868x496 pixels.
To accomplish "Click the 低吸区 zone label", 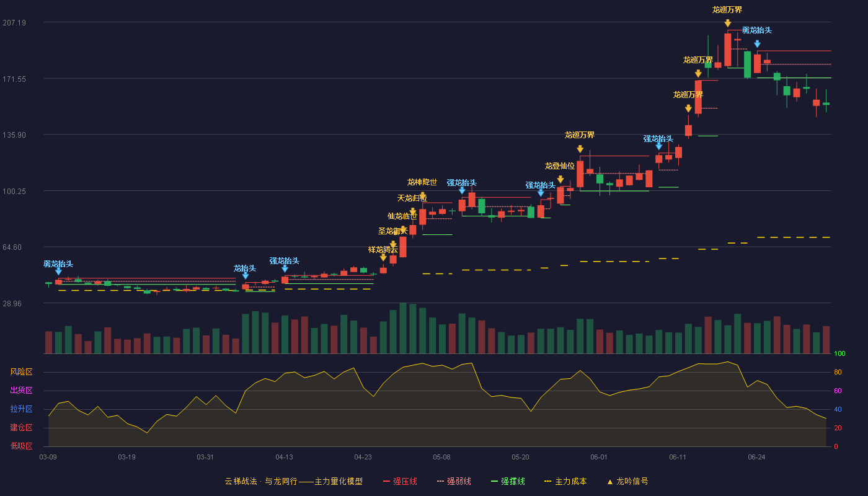I will click(22, 446).
